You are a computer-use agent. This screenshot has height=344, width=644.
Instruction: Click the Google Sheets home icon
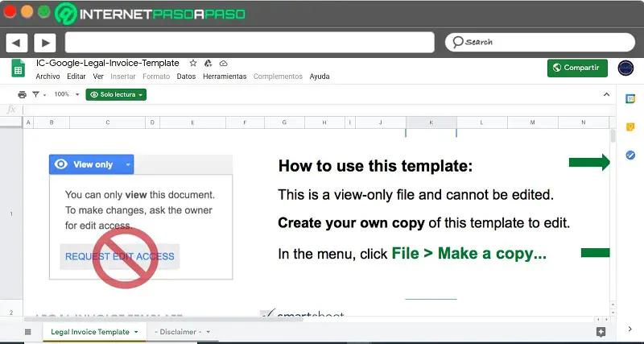pyautogui.click(x=18, y=68)
